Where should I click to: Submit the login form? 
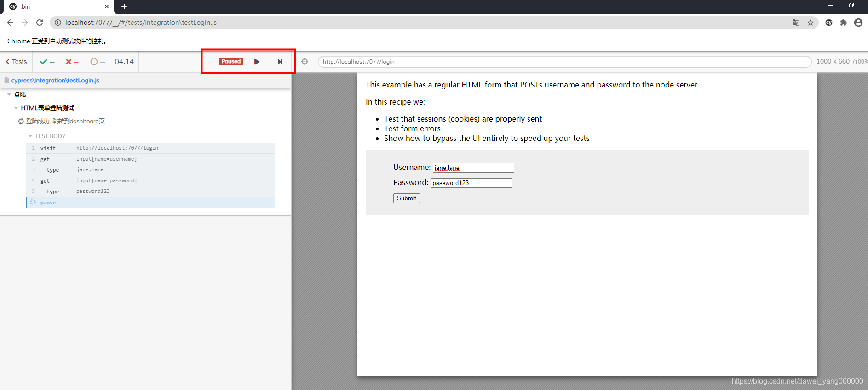[x=407, y=198]
